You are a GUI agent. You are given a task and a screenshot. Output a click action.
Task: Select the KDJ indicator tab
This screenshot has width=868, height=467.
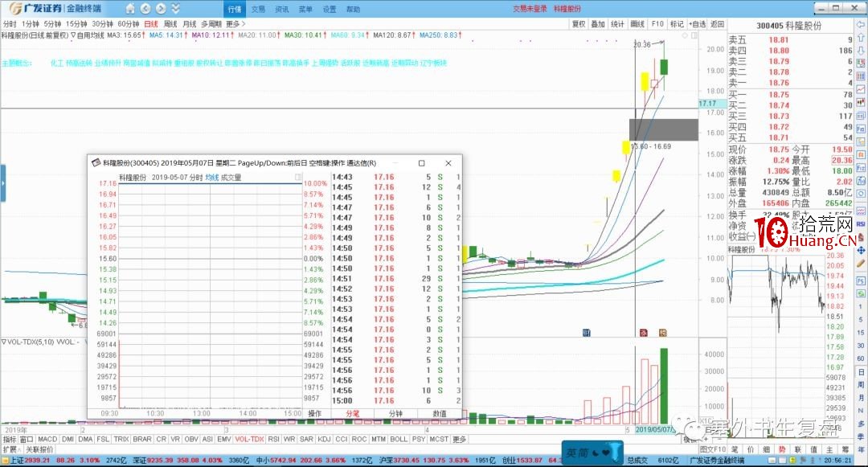point(325,439)
